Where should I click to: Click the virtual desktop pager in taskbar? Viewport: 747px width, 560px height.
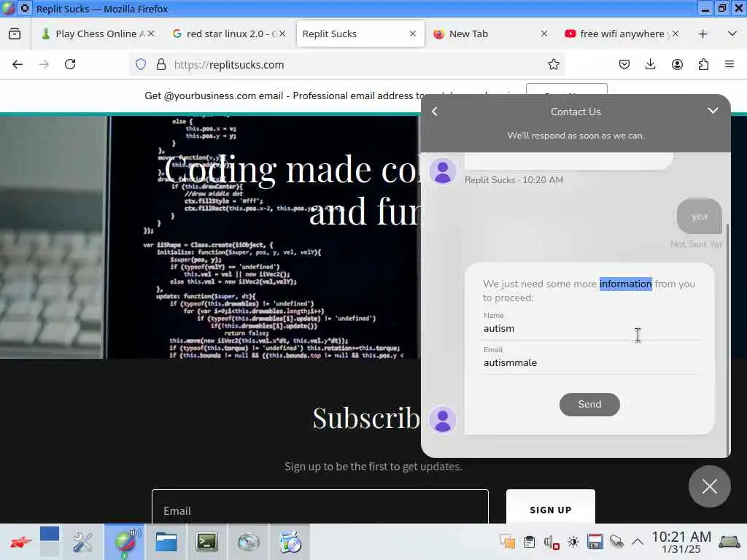tap(50, 542)
